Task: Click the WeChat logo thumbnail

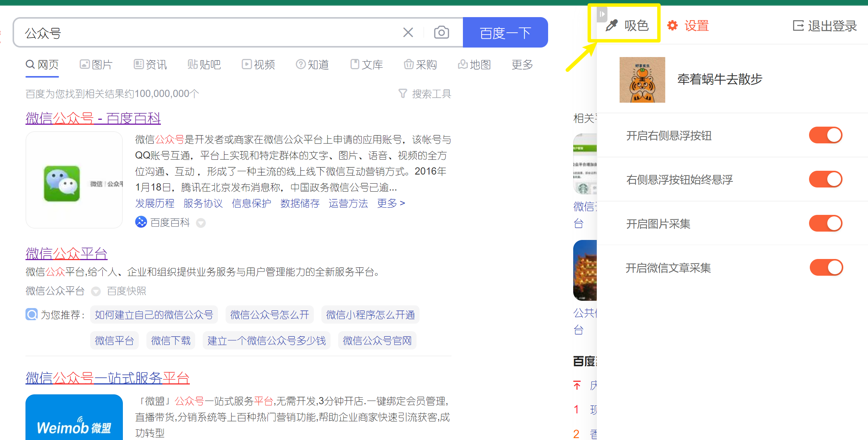Action: point(74,180)
